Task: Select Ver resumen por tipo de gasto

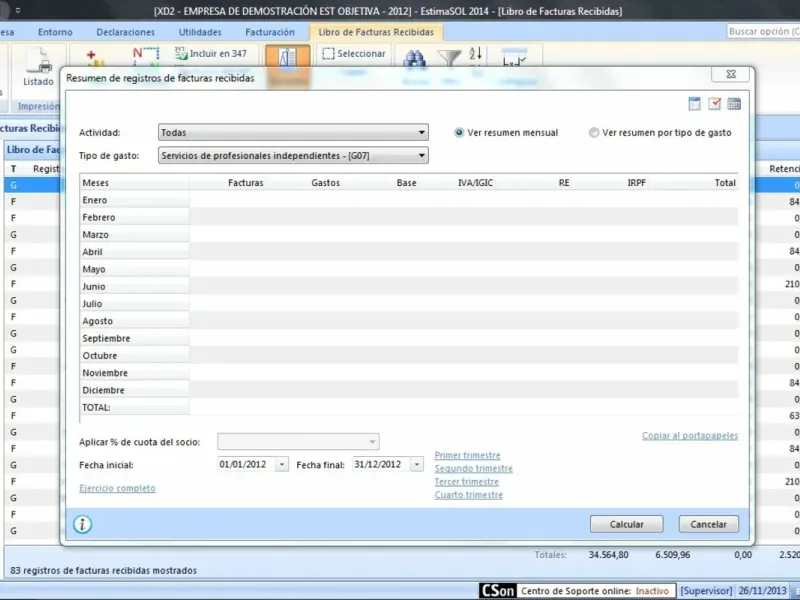Action: click(x=594, y=133)
